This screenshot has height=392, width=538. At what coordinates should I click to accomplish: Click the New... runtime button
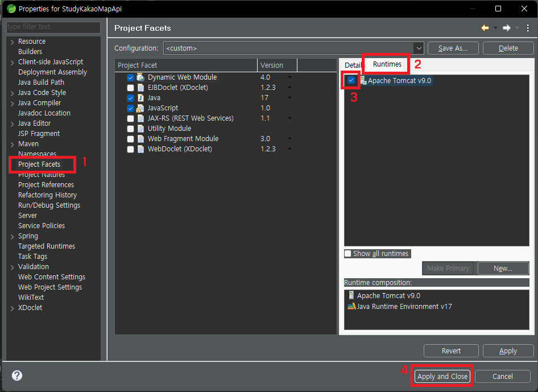[503, 269]
